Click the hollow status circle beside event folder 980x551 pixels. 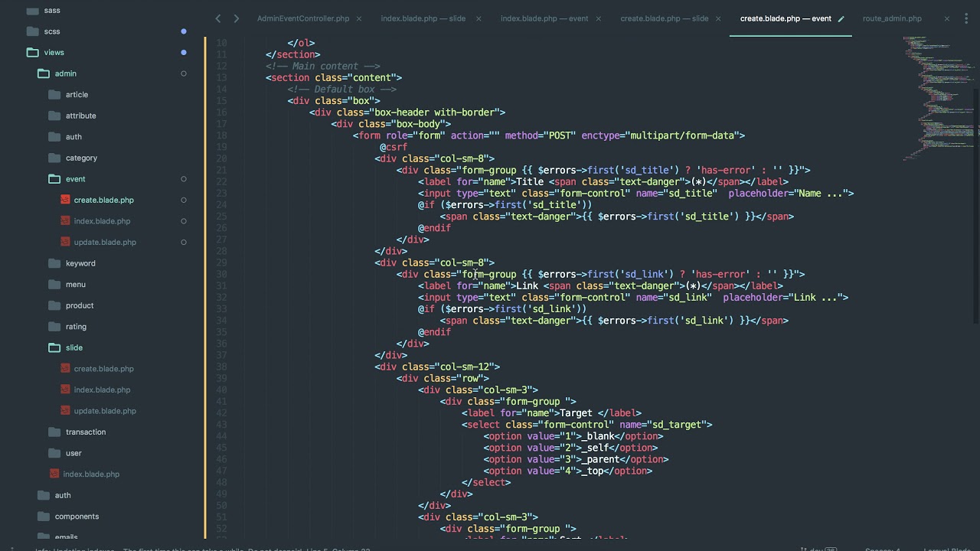(x=184, y=179)
